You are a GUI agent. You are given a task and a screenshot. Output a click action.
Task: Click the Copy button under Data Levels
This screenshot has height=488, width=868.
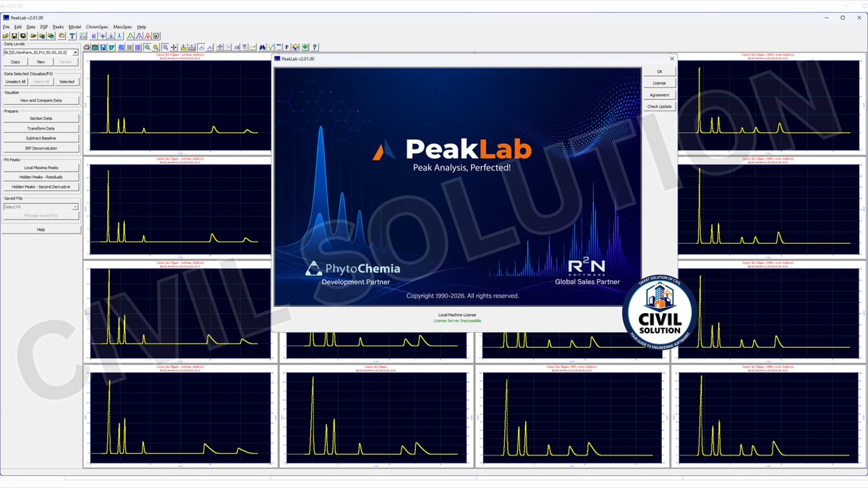[x=15, y=62]
